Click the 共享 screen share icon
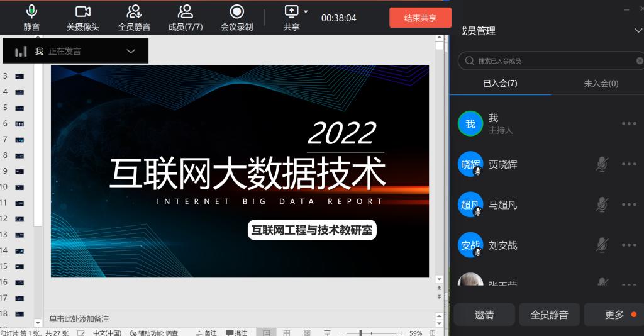 tap(291, 18)
